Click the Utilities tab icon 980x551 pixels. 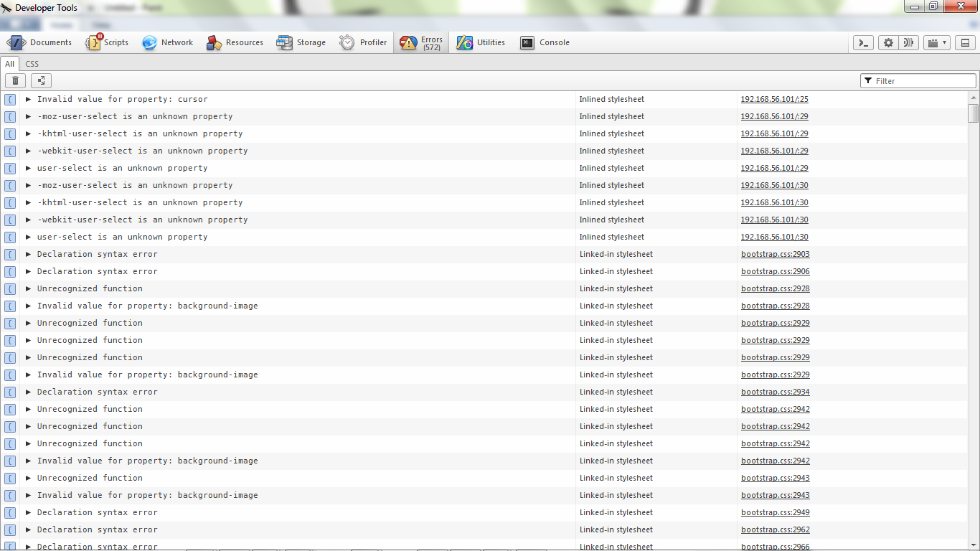coord(465,43)
